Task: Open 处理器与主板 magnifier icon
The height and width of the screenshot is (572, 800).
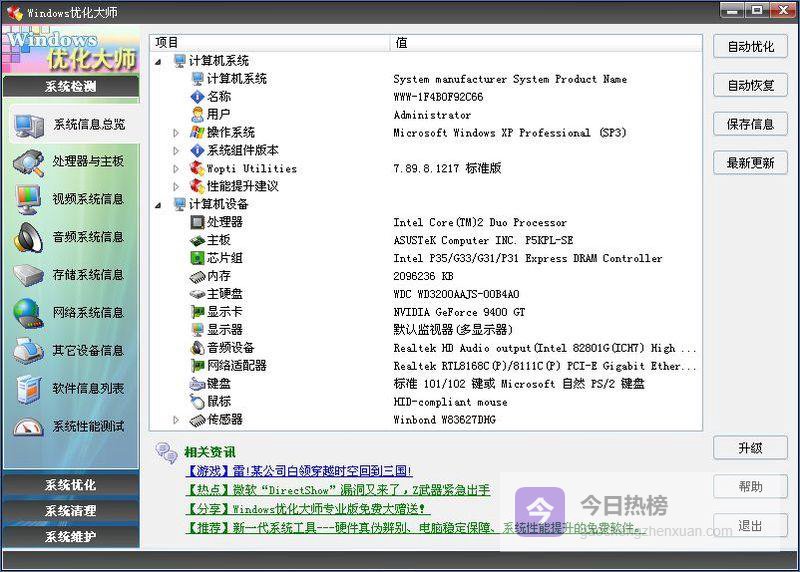Action: [28, 162]
